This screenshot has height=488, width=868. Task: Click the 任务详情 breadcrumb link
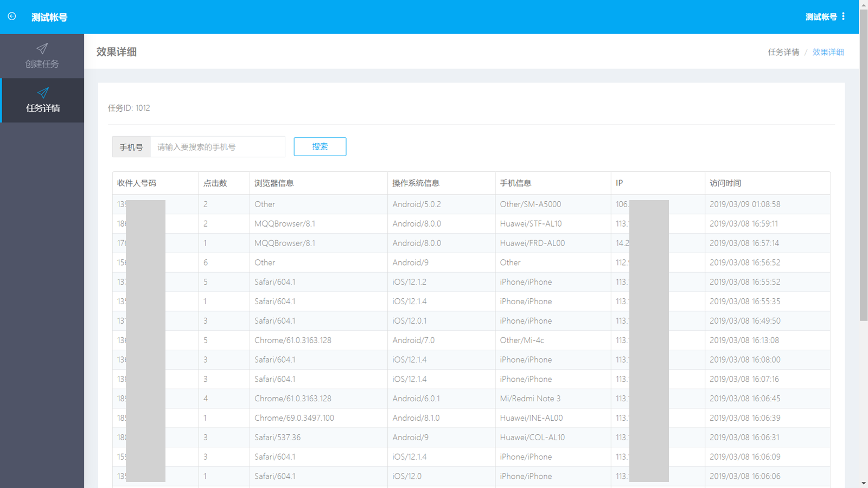pyautogui.click(x=783, y=52)
